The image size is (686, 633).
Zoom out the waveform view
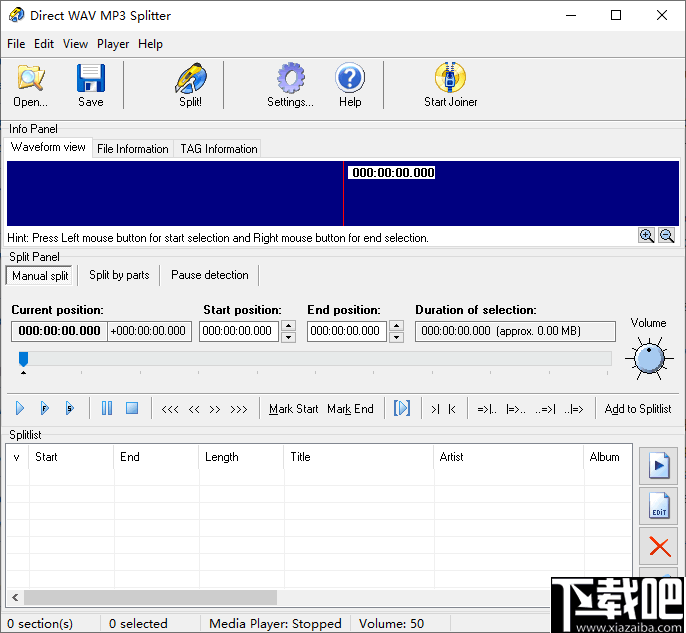pyautogui.click(x=666, y=236)
